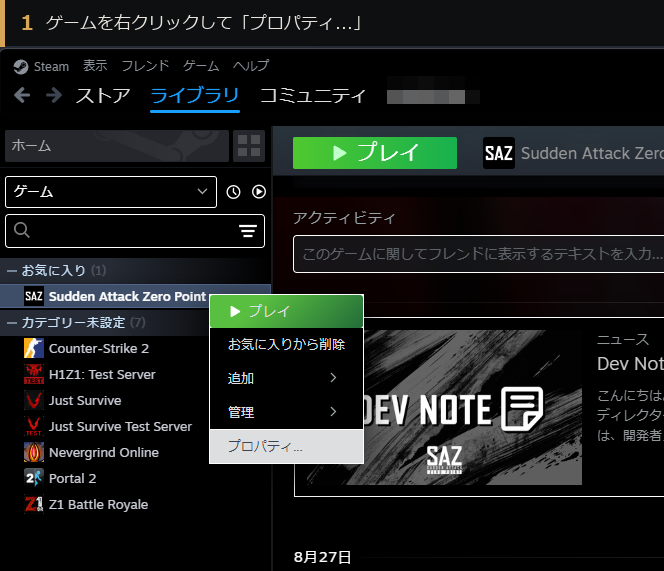Select Nevergrind Online in the list

click(x=104, y=452)
